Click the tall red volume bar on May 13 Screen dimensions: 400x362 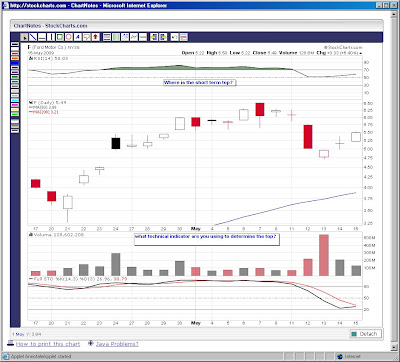[x=324, y=255]
